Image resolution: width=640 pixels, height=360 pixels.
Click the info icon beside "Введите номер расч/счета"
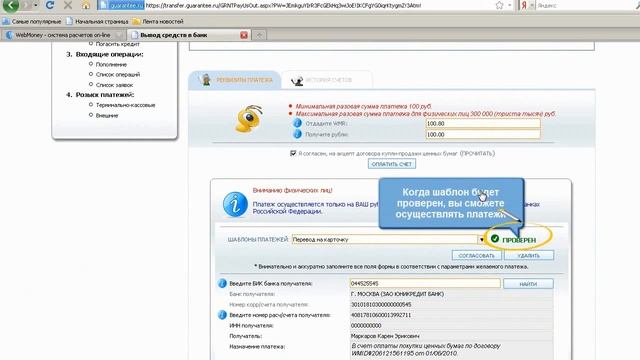point(222,315)
